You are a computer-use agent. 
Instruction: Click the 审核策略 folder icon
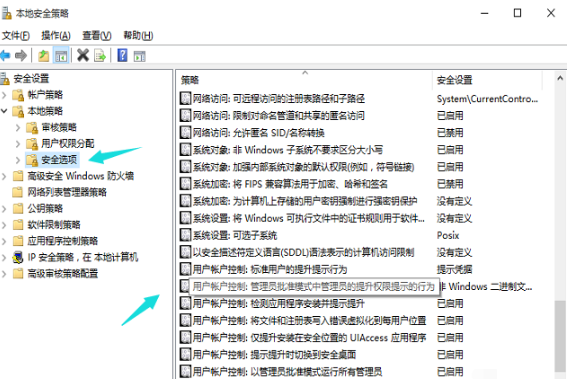click(32, 127)
